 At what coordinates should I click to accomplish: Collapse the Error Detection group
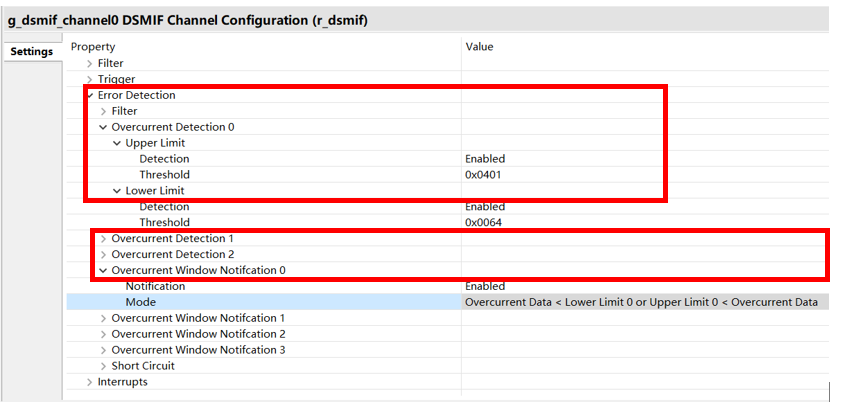90,95
